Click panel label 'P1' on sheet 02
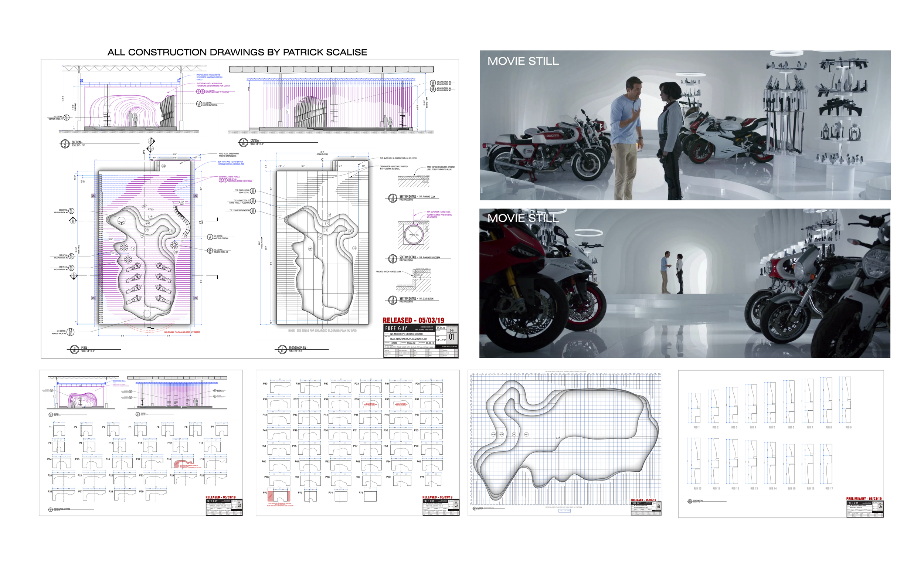924x587 pixels. pyautogui.click(x=50, y=427)
